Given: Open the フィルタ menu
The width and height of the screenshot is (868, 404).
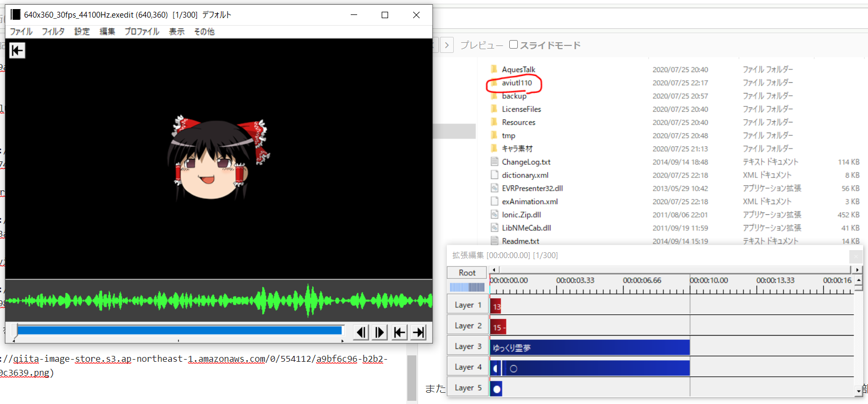Looking at the screenshot, I should 53,32.
